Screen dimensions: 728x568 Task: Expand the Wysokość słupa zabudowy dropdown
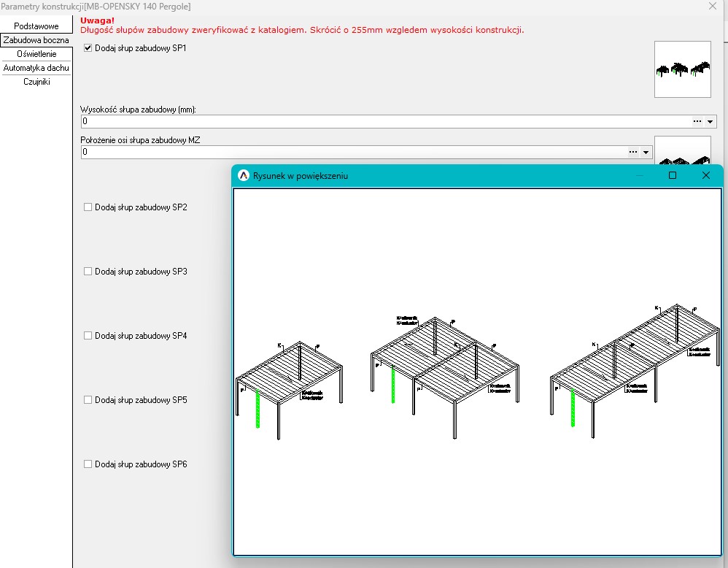tap(710, 122)
